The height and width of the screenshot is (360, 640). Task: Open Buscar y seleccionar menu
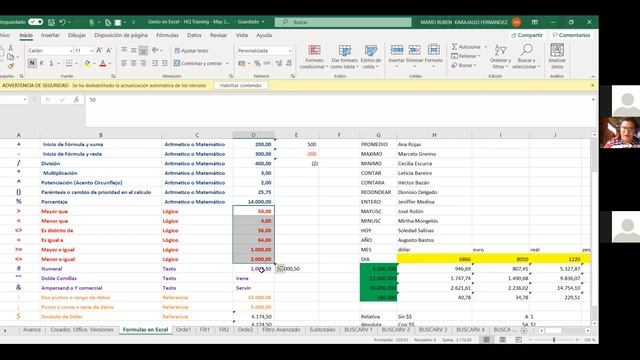pyautogui.click(x=526, y=57)
